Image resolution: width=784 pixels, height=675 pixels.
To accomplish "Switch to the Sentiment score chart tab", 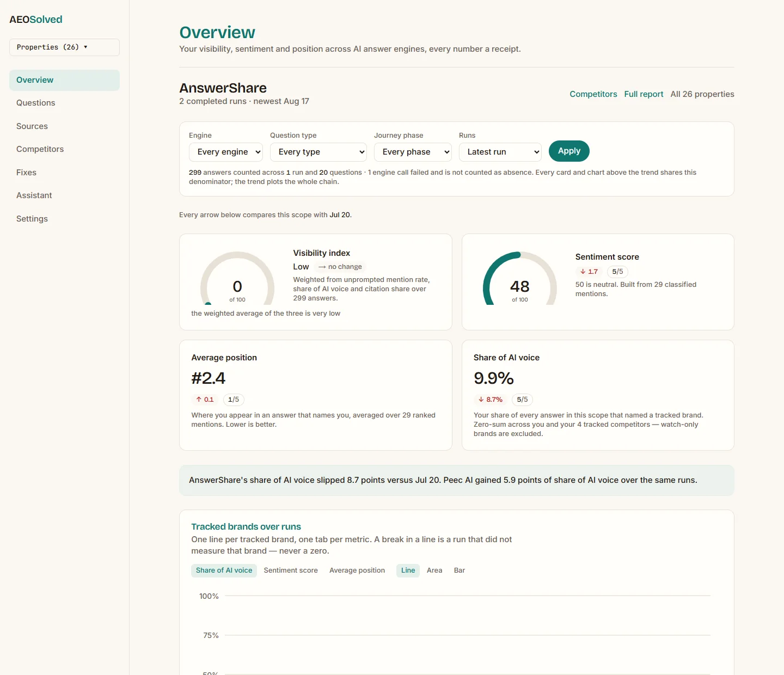I will point(291,570).
